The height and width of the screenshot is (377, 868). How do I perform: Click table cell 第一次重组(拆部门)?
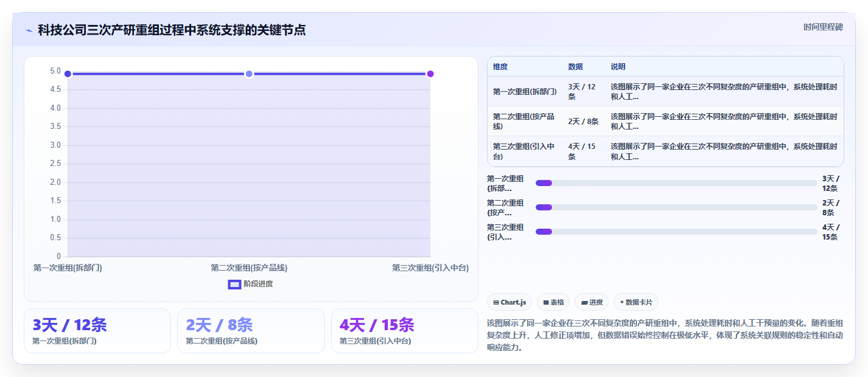[525, 92]
